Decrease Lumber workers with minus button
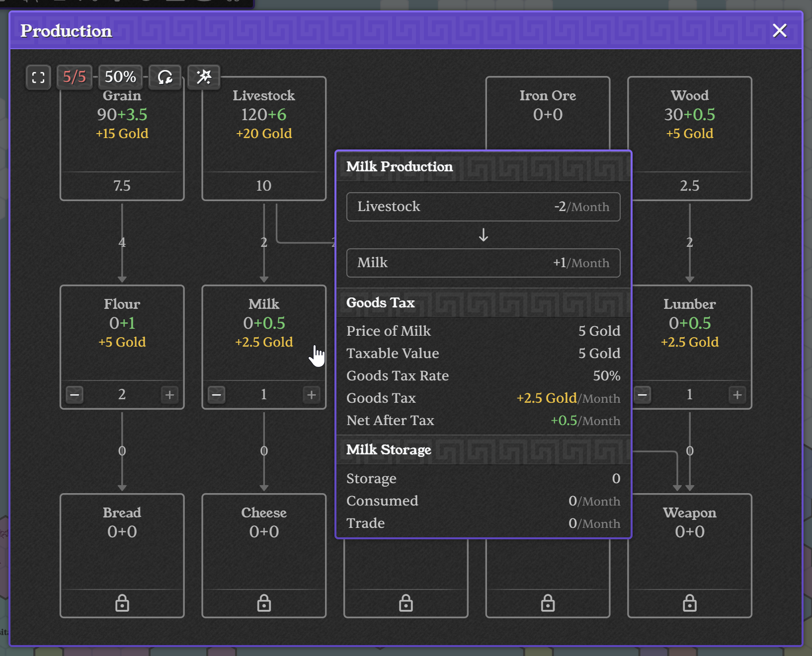The height and width of the screenshot is (656, 812). point(643,395)
